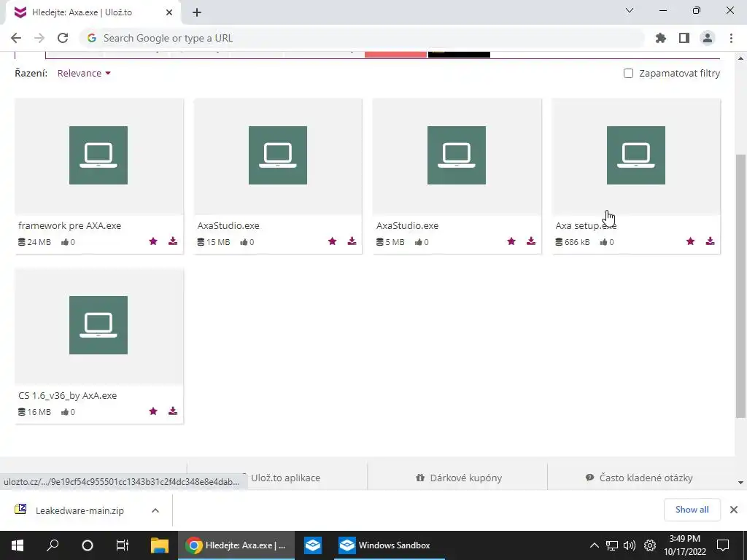Download the 15 MB AxaStudio.exe file

click(x=352, y=241)
